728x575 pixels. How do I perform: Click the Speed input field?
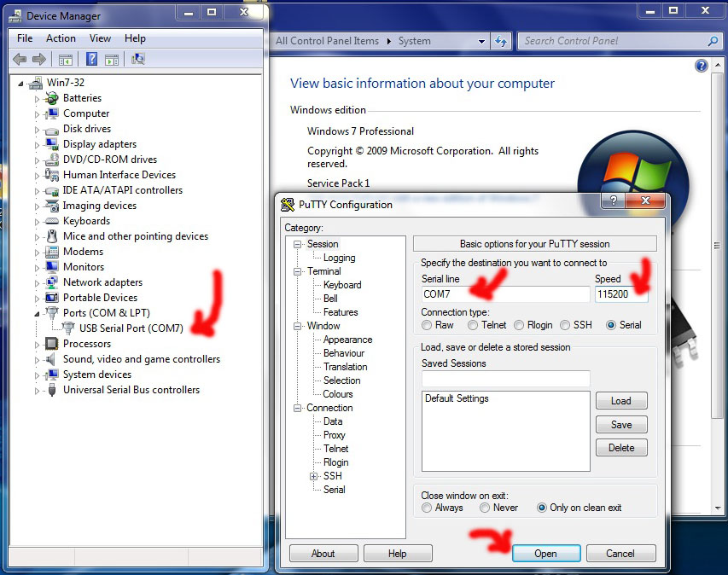621,294
